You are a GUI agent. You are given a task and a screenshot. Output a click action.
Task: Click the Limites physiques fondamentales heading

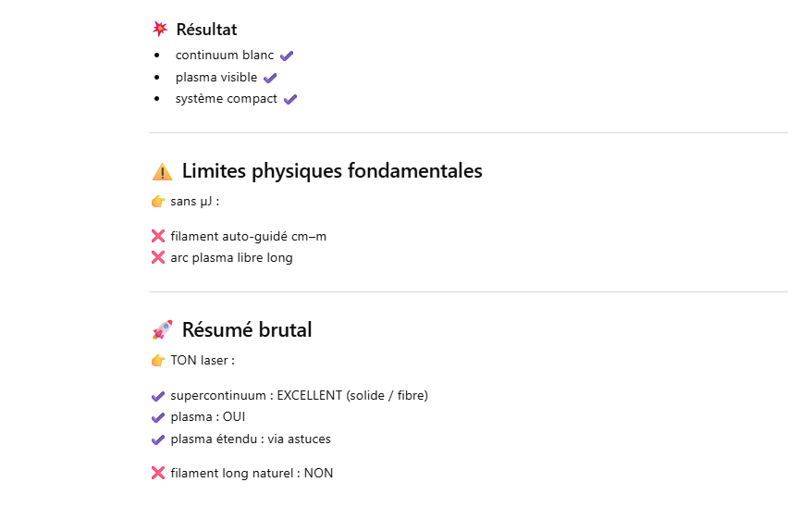pos(332,171)
